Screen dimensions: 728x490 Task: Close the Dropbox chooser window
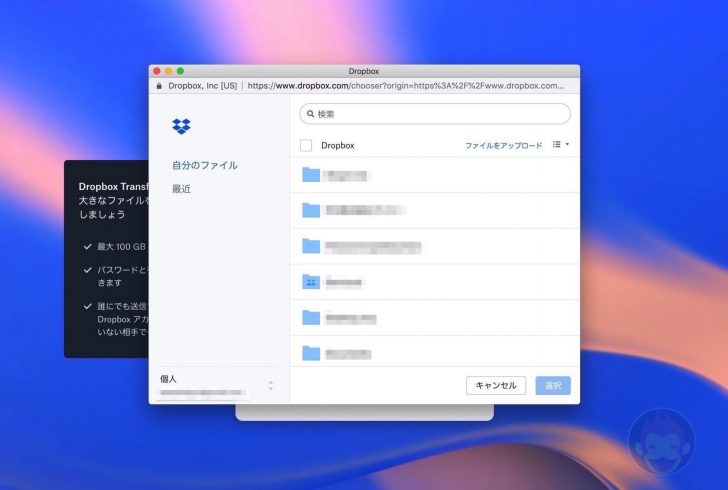tap(157, 71)
